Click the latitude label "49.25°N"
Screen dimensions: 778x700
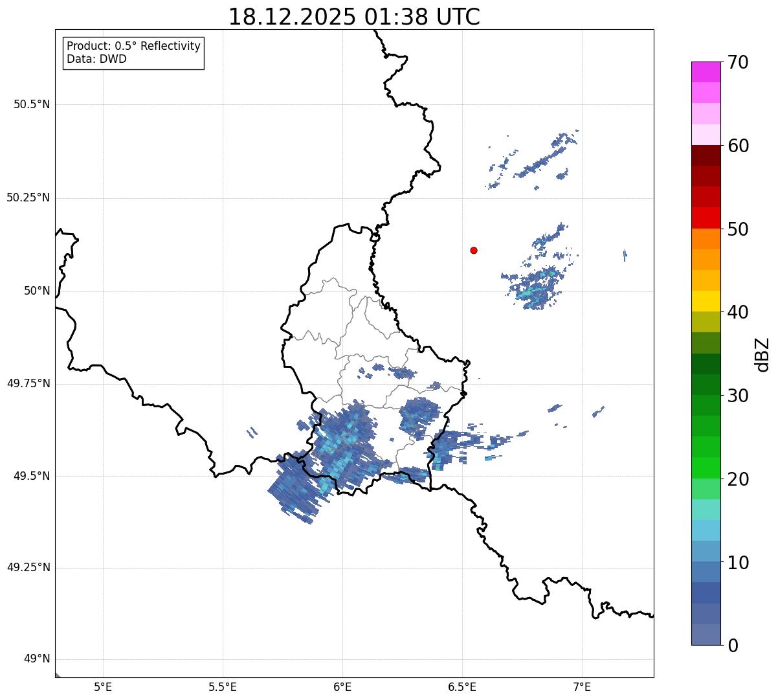28,567
